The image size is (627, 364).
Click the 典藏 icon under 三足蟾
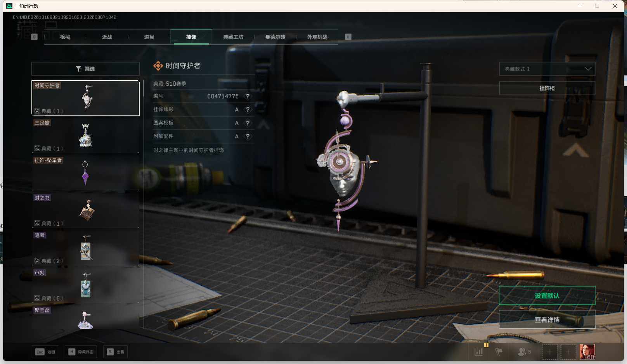[x=37, y=148]
